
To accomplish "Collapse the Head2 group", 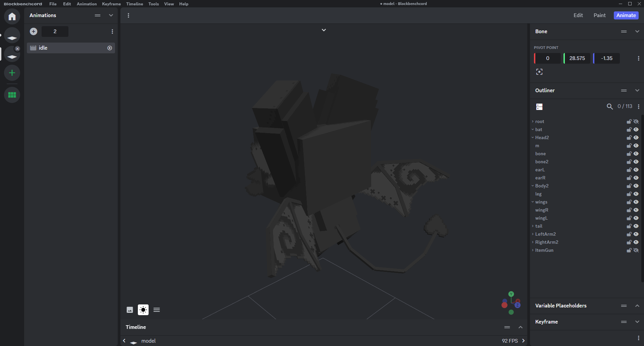I will pyautogui.click(x=533, y=137).
